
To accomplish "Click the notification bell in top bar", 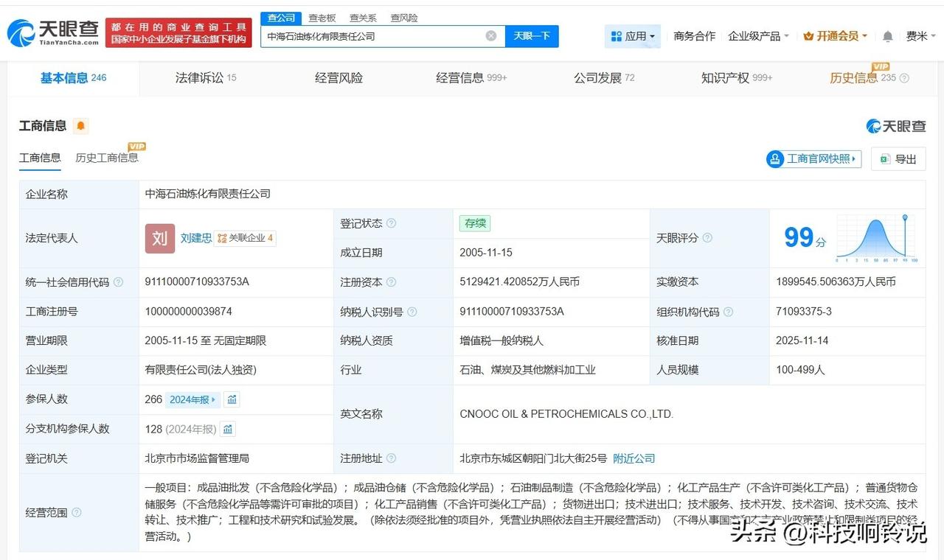I will point(888,36).
